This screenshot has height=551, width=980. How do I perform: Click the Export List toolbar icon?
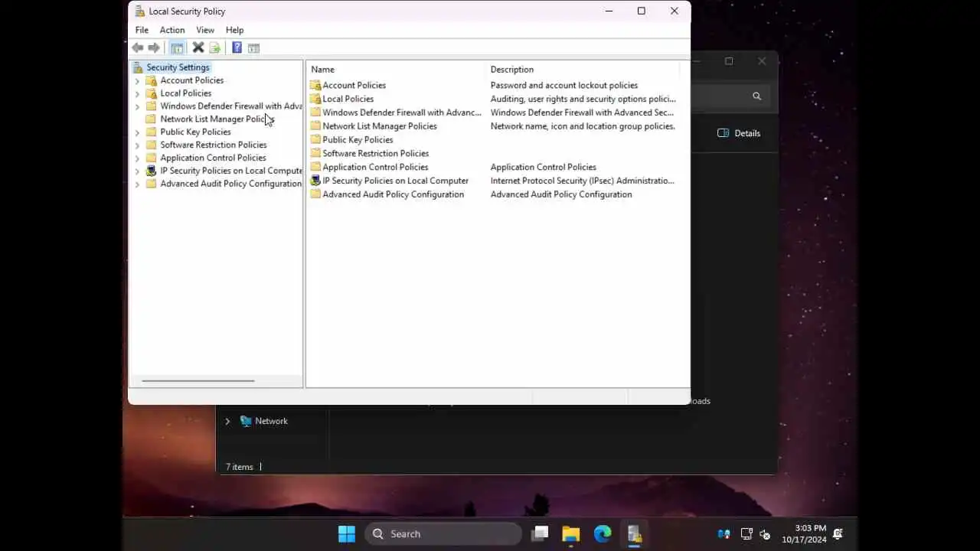click(x=215, y=47)
